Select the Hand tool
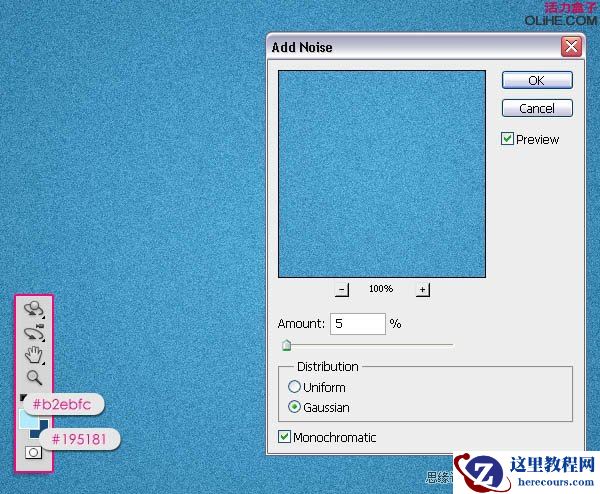 (34, 355)
